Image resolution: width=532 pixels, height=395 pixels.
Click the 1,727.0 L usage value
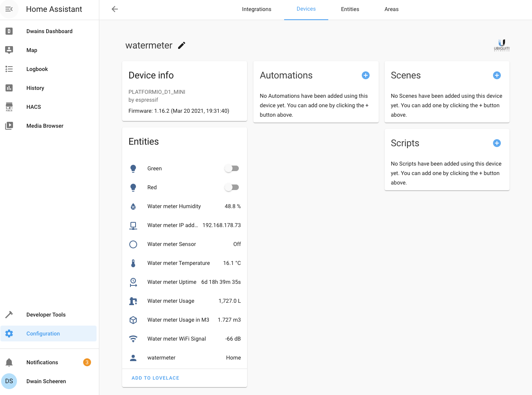[x=229, y=301]
